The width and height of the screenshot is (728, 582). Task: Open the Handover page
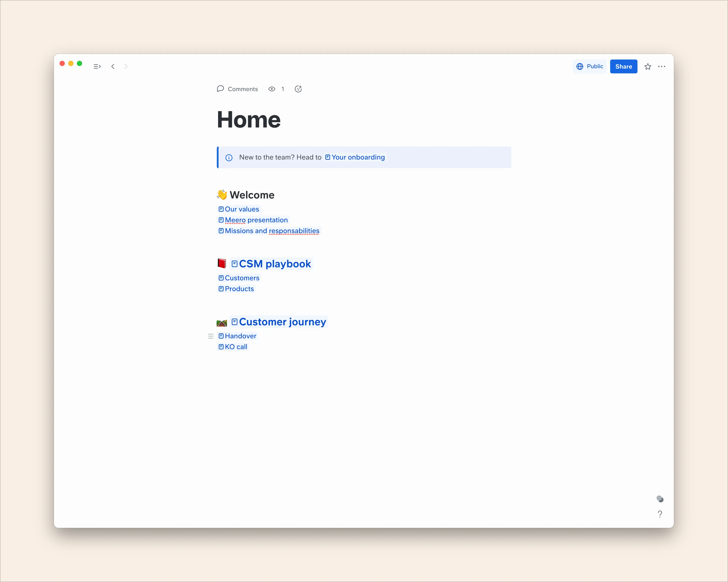click(237, 336)
